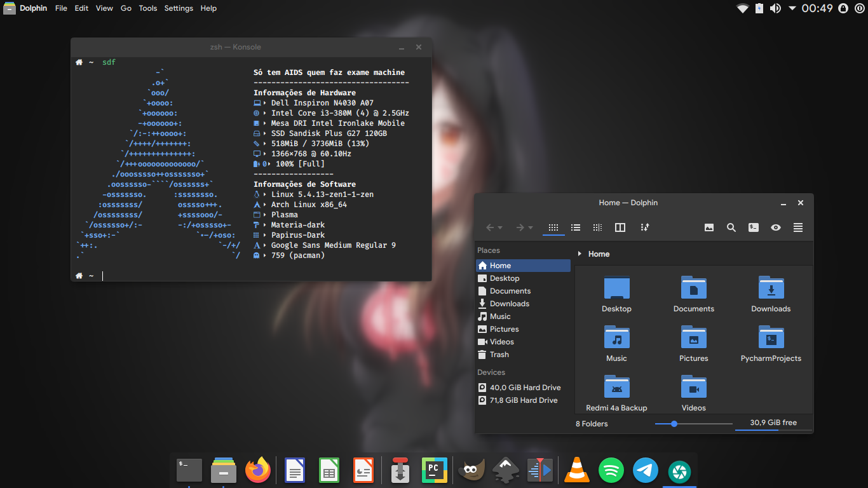Open the volume tray icon
This screenshot has height=488, width=868.
(x=775, y=8)
